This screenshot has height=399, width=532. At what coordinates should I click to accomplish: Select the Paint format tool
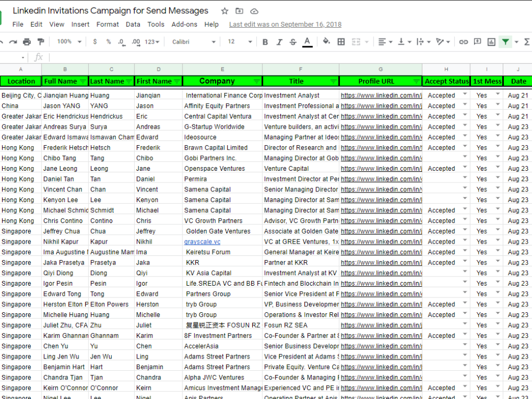tap(41, 41)
